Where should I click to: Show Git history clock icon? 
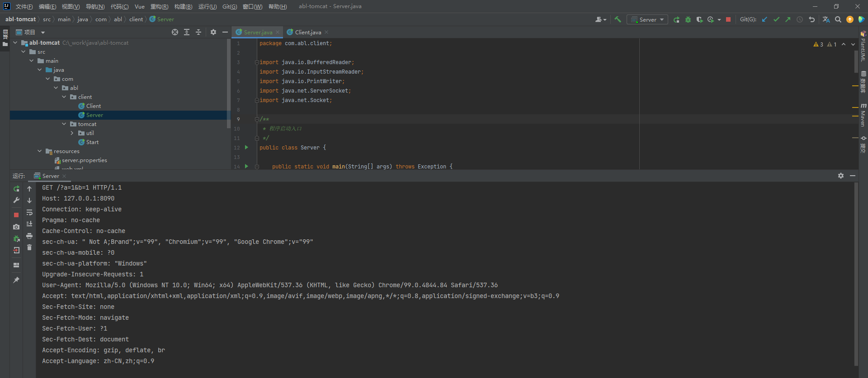pyautogui.click(x=800, y=19)
